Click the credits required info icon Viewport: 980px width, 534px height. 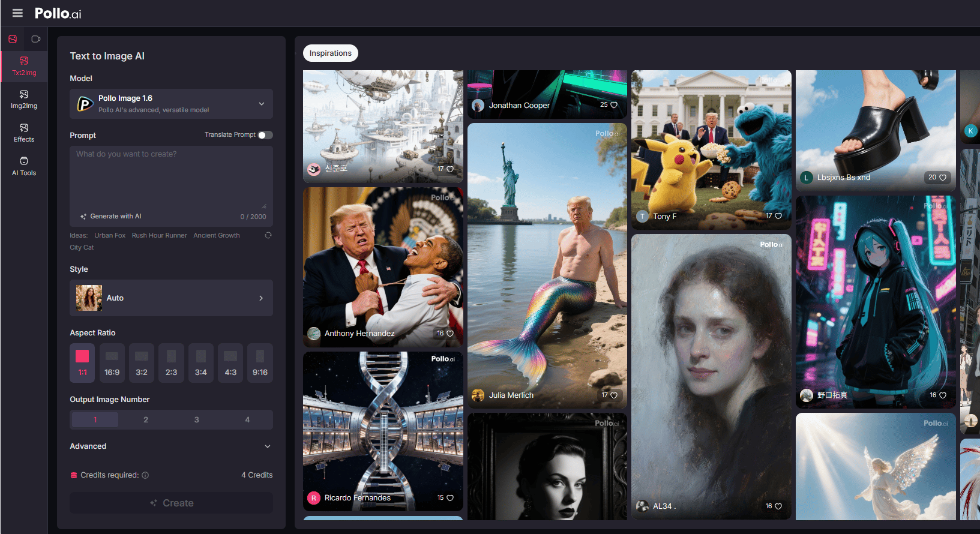pos(145,475)
